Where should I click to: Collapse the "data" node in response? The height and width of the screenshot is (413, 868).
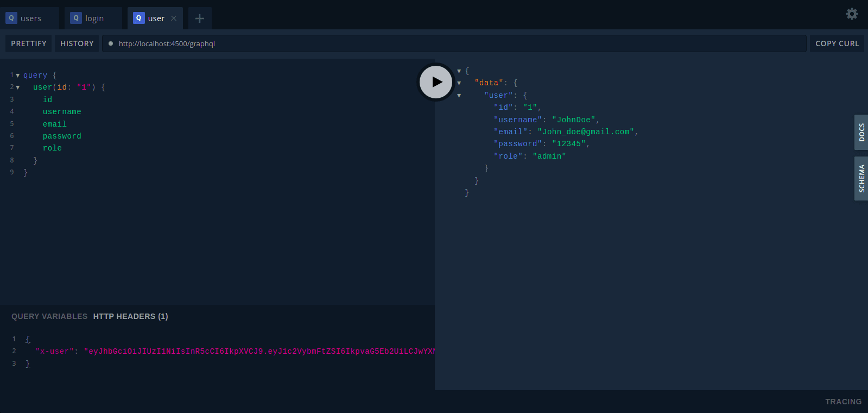point(459,83)
